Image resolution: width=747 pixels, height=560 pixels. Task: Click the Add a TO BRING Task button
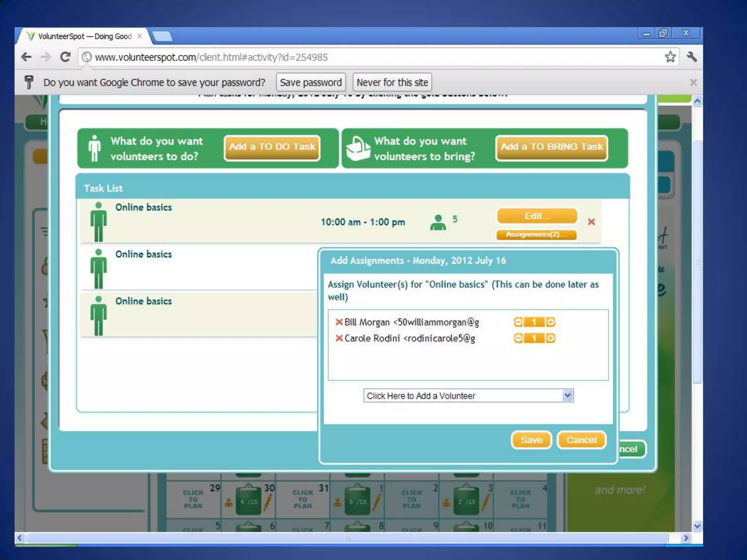(x=551, y=147)
